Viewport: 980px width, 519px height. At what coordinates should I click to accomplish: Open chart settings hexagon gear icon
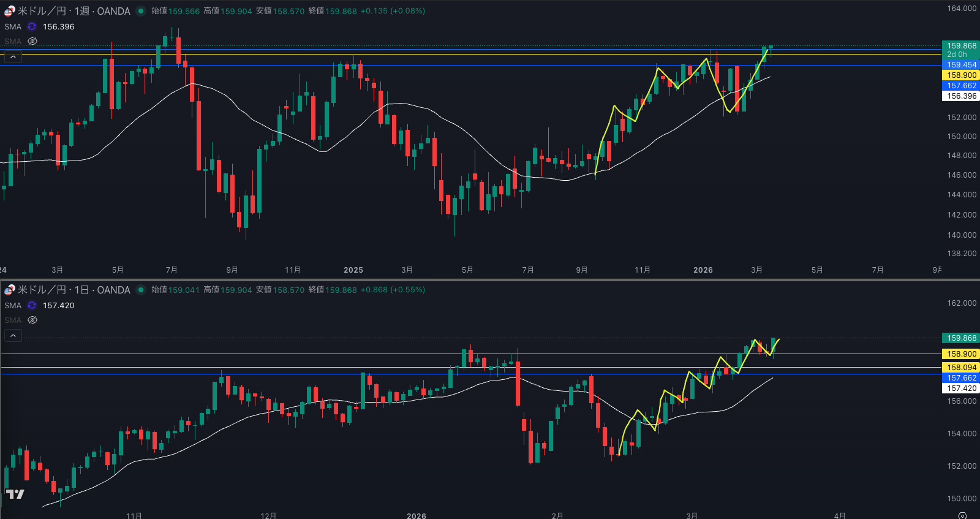point(962,515)
